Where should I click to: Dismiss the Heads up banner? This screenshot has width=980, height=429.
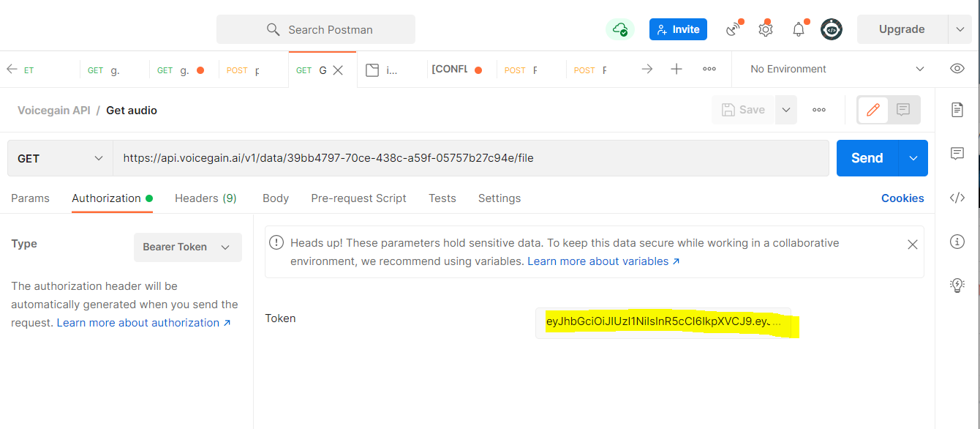(x=912, y=245)
